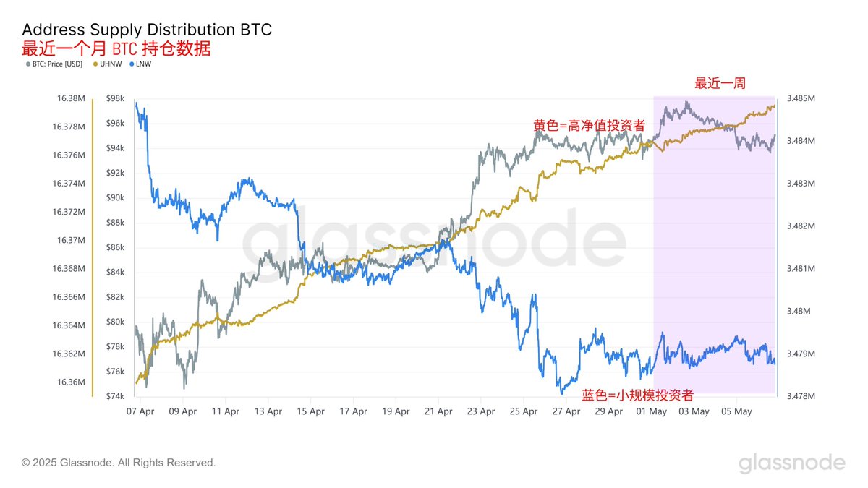This screenshot has height=488, width=868.
Task: Click the 3.485M right axis label
Action: pyautogui.click(x=801, y=98)
